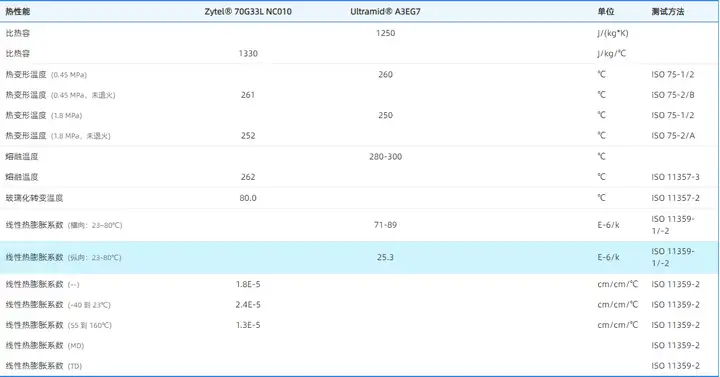The height and width of the screenshot is (377, 720).
Task: Click the 比热容 label in the 1330 row
Action: 17,53
